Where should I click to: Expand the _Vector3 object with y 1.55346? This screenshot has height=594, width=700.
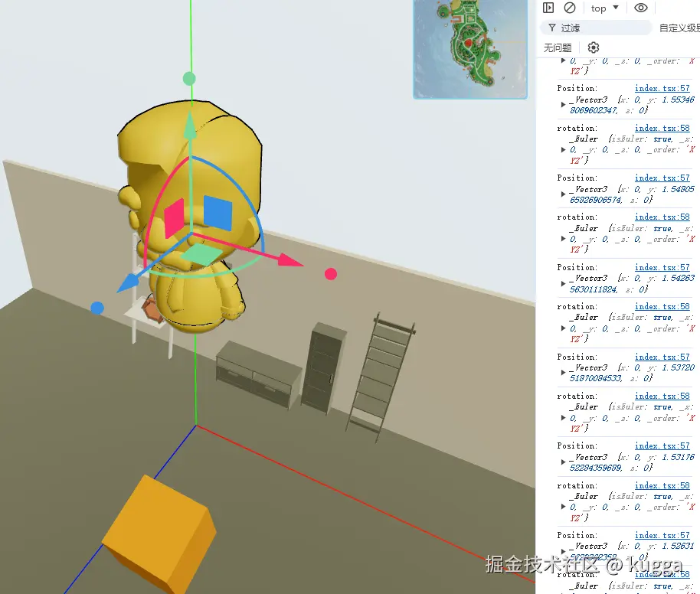click(x=564, y=105)
